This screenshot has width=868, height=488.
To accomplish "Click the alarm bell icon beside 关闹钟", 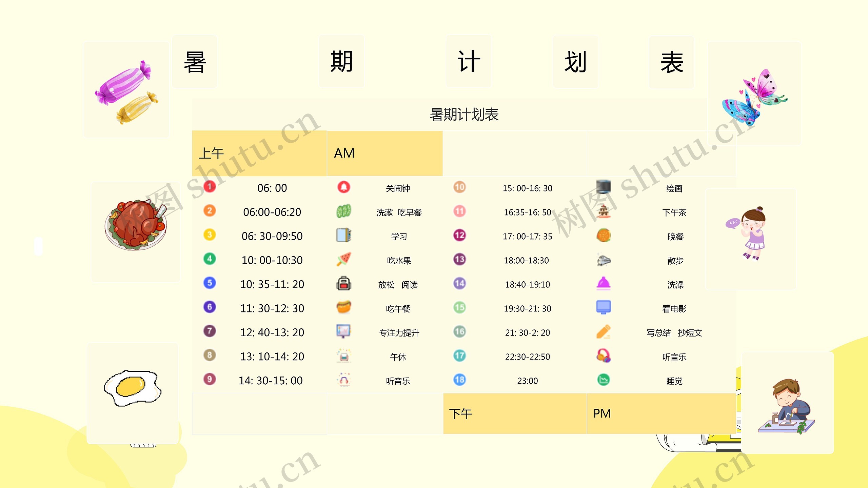I will tap(344, 187).
